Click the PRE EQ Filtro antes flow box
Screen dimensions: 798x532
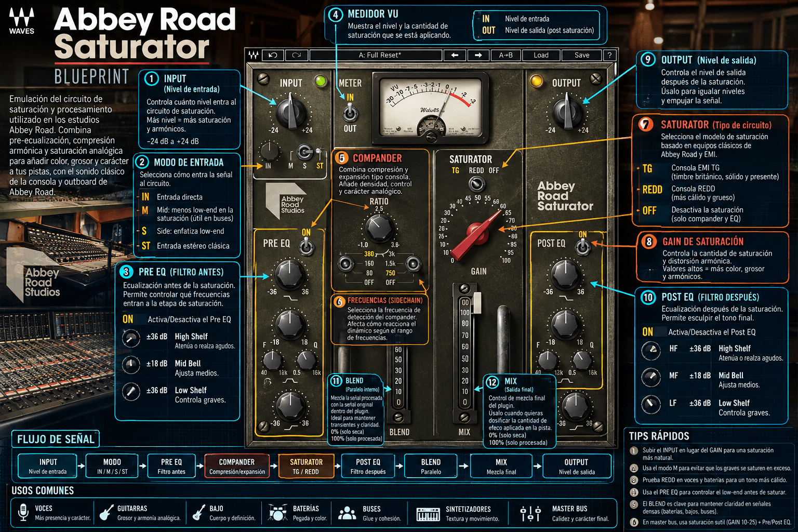tap(171, 466)
